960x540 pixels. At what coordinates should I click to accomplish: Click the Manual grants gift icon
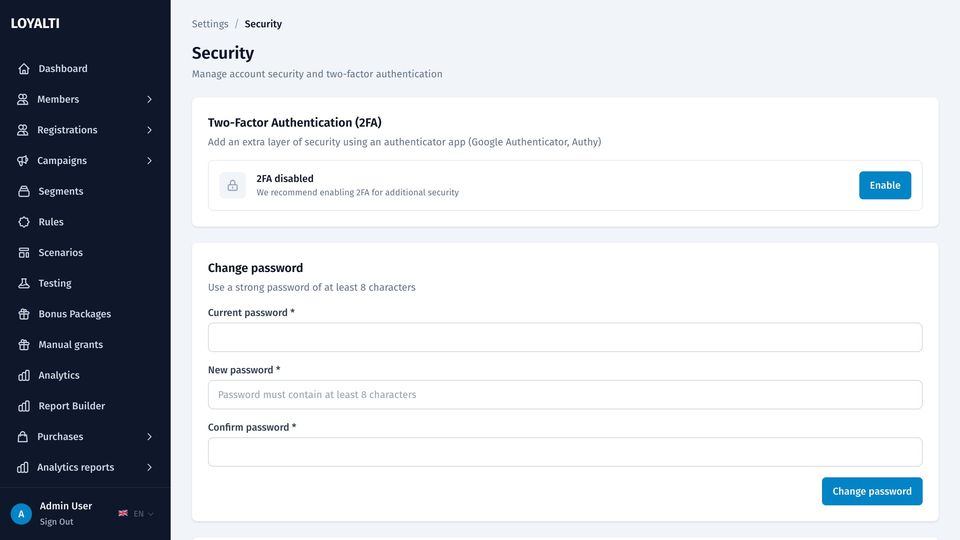pos(24,344)
